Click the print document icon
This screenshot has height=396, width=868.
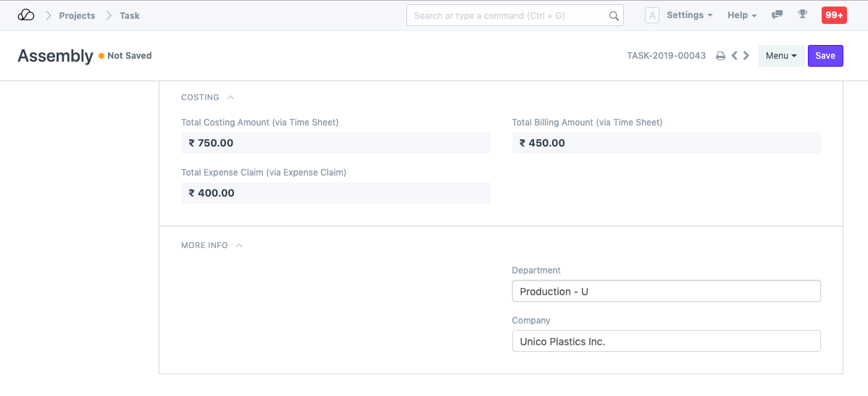tap(720, 56)
